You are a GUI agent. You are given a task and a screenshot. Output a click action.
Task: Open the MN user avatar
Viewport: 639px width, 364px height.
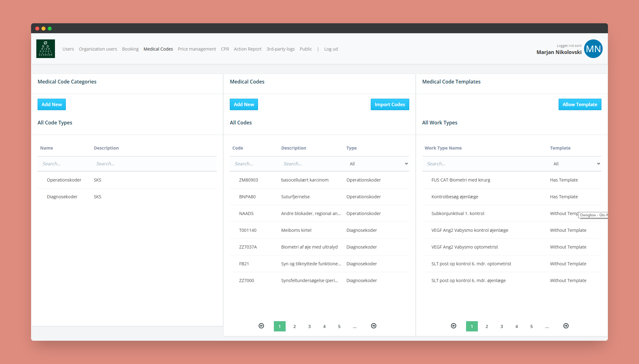pyautogui.click(x=593, y=49)
